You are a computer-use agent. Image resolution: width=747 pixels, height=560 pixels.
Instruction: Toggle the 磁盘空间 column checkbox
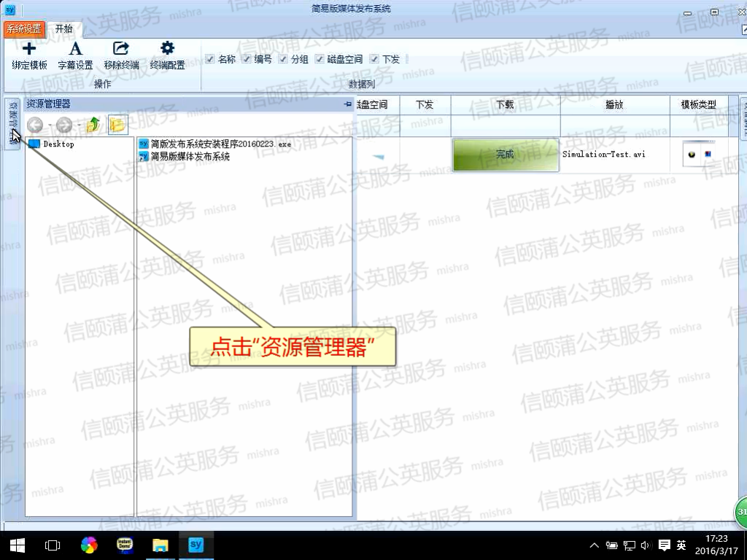pyautogui.click(x=320, y=59)
